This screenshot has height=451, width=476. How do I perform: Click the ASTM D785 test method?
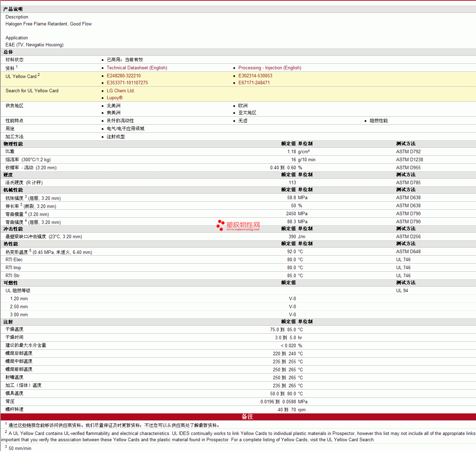pos(408,183)
